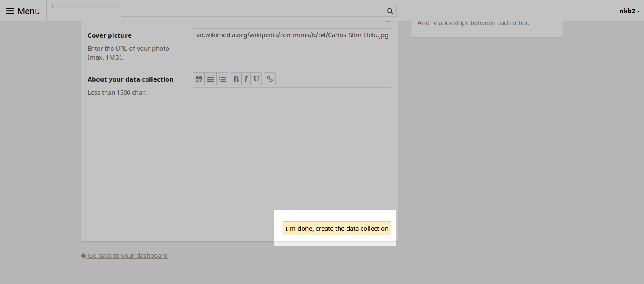The image size is (644, 284).
Task: Click the Cover picture URL field
Action: click(292, 35)
